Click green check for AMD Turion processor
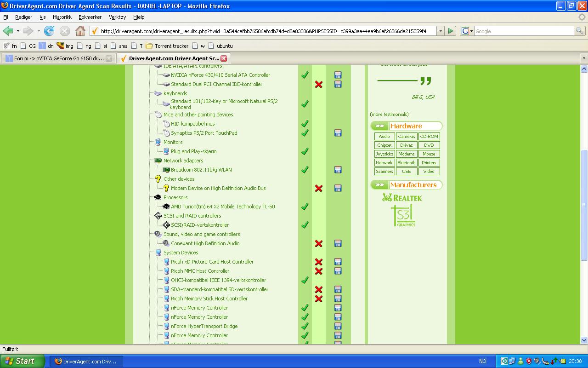588x368 pixels. click(305, 207)
